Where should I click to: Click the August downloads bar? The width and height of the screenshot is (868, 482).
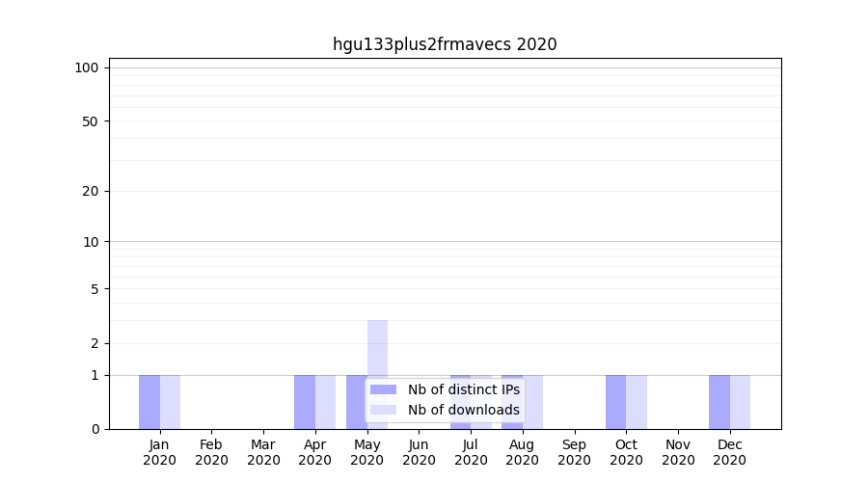pos(533,402)
